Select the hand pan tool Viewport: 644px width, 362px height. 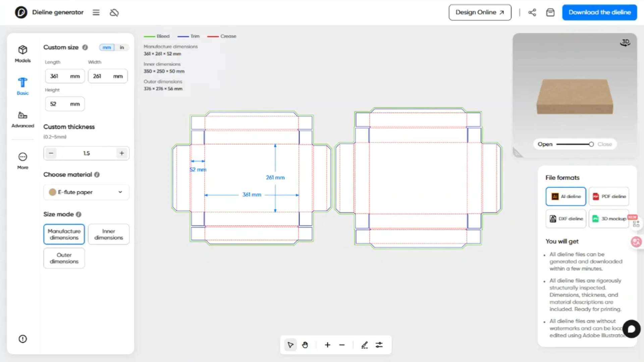(305, 345)
